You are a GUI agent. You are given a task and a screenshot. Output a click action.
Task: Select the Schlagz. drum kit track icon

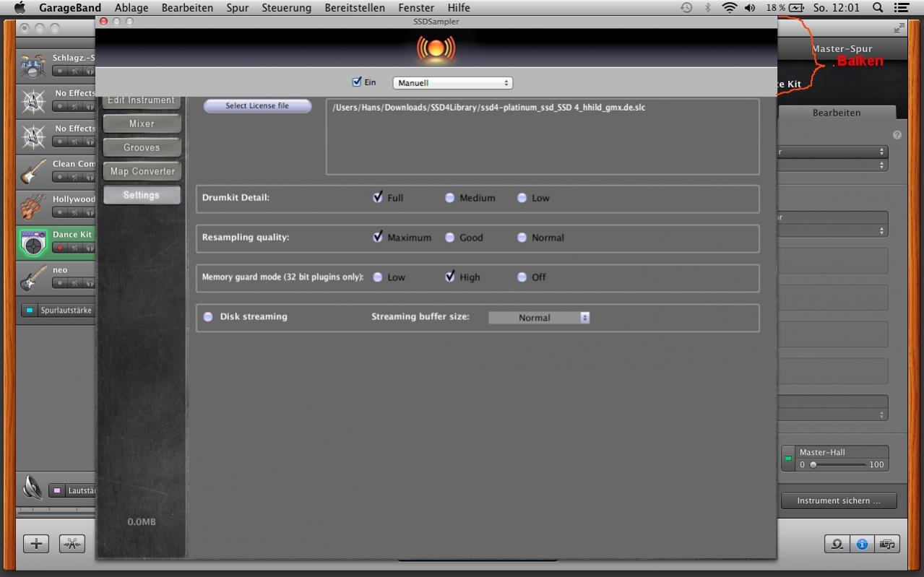pos(33,66)
